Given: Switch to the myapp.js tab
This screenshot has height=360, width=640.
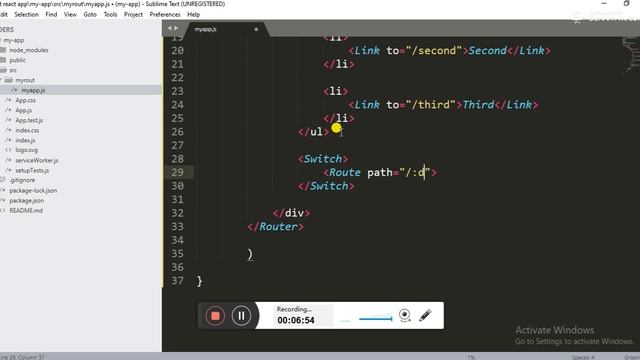Looking at the screenshot, I should pos(205,29).
